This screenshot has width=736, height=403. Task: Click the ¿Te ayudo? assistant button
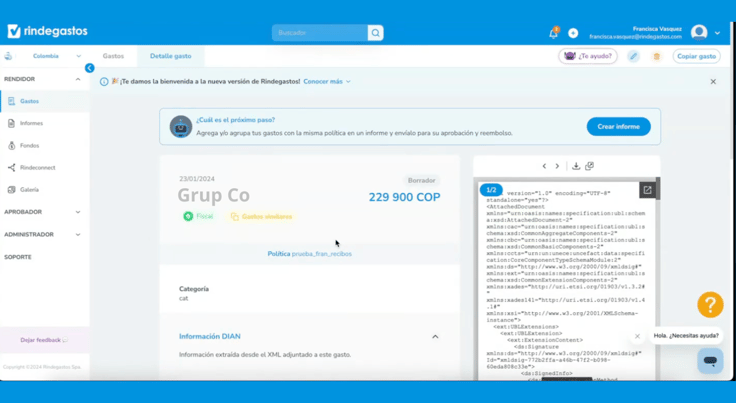(x=588, y=56)
